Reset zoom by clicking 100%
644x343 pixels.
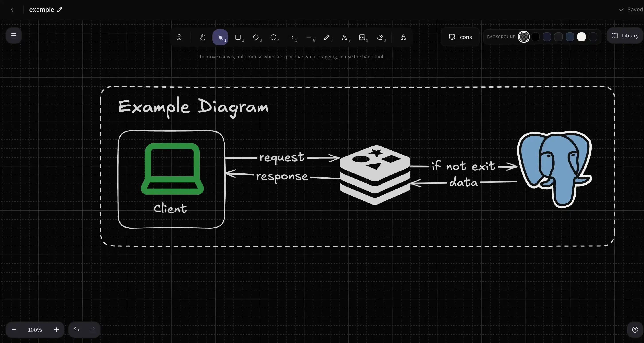coord(35,330)
